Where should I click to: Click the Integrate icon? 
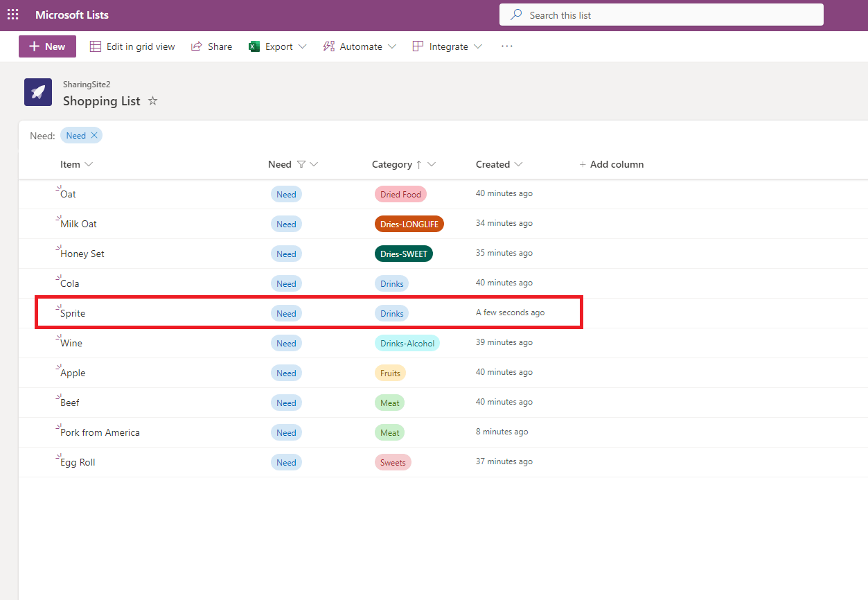(x=418, y=46)
